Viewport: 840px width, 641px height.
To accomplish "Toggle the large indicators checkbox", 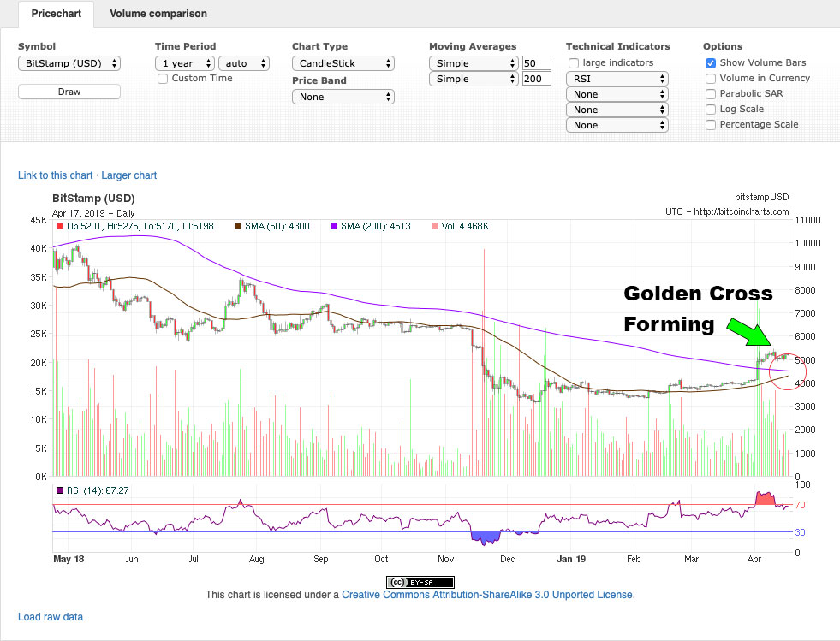I will [x=573, y=62].
